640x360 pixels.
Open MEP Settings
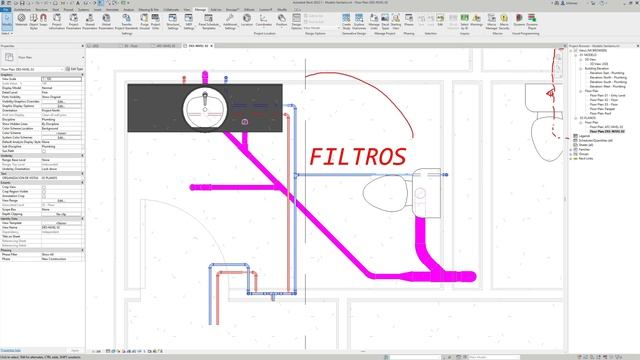point(189,21)
